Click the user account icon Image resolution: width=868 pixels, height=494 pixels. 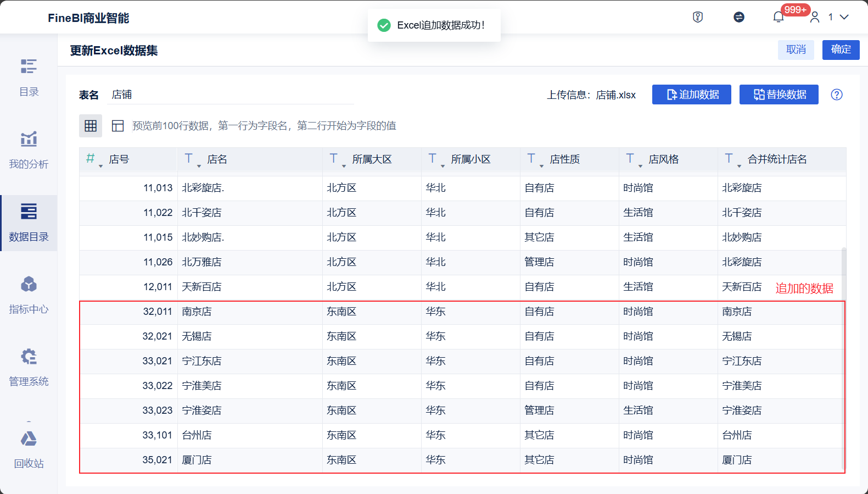[815, 17]
